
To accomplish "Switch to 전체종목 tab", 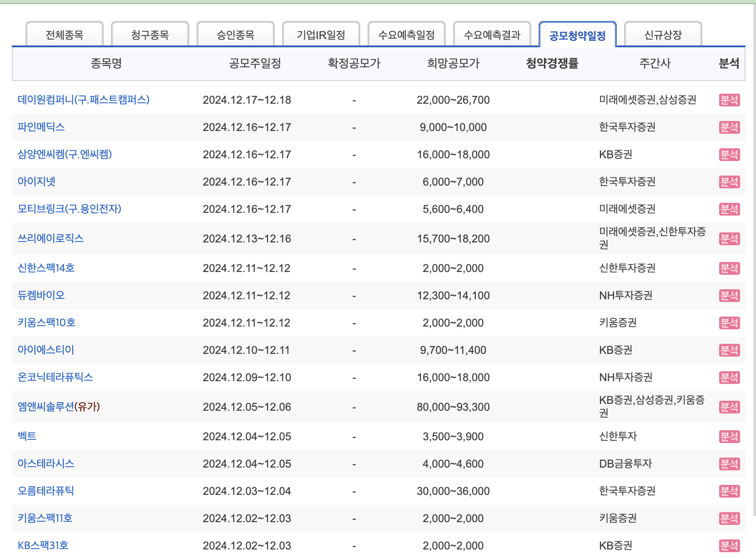I will tap(65, 35).
